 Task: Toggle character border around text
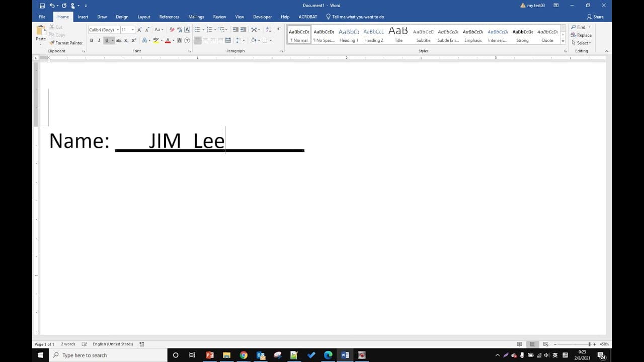click(187, 30)
